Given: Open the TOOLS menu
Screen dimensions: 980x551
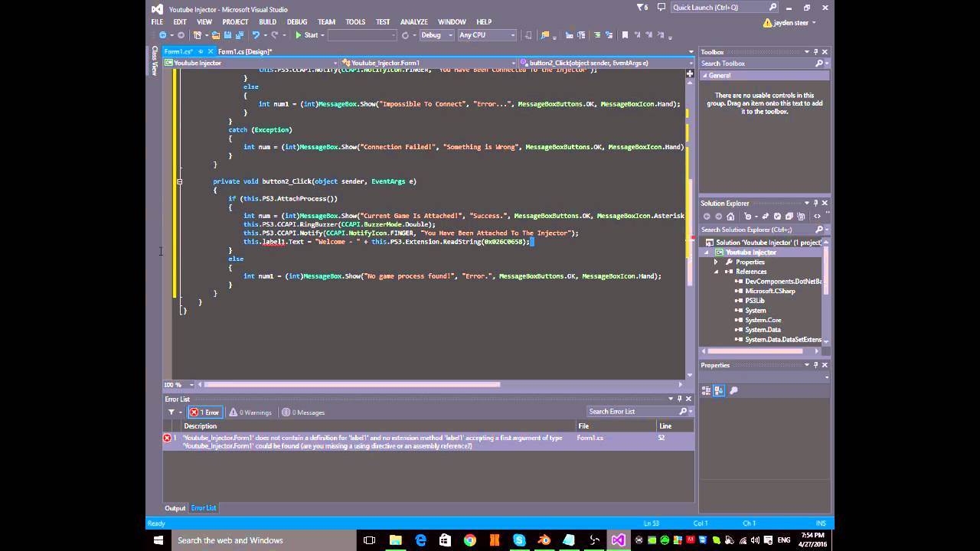Looking at the screenshot, I should (355, 22).
